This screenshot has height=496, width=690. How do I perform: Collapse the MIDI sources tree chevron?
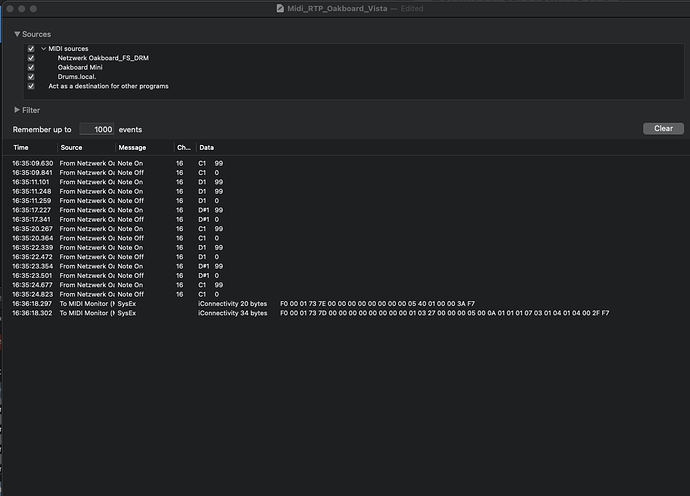(44, 48)
